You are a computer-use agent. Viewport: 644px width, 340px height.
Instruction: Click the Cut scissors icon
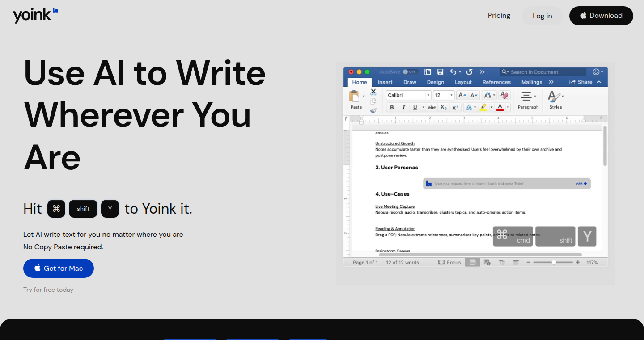373,92
